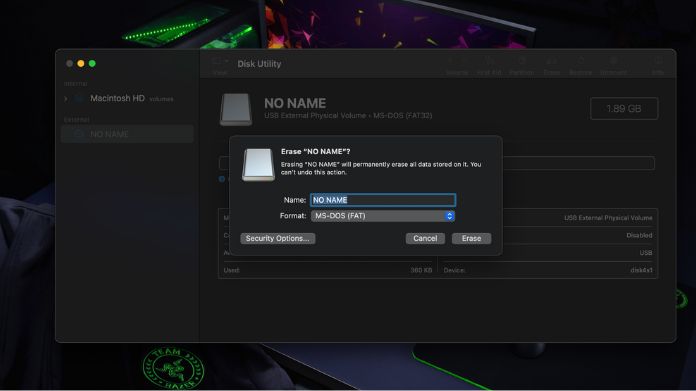Click the Partition toolbar icon

[521, 65]
